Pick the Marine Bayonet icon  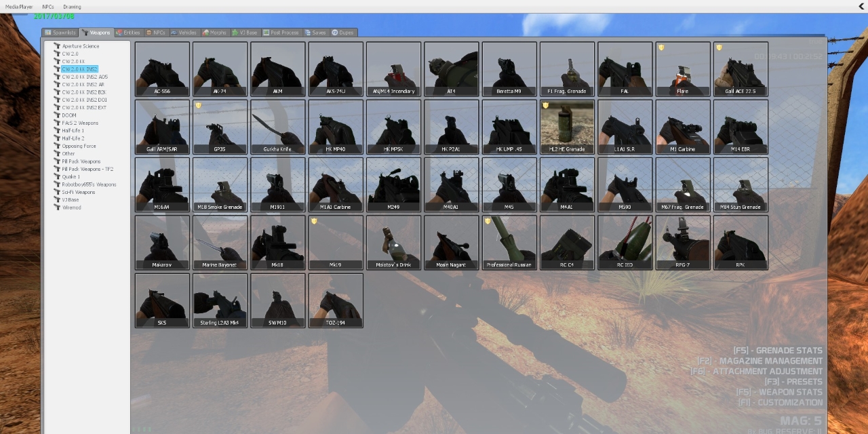click(x=220, y=243)
